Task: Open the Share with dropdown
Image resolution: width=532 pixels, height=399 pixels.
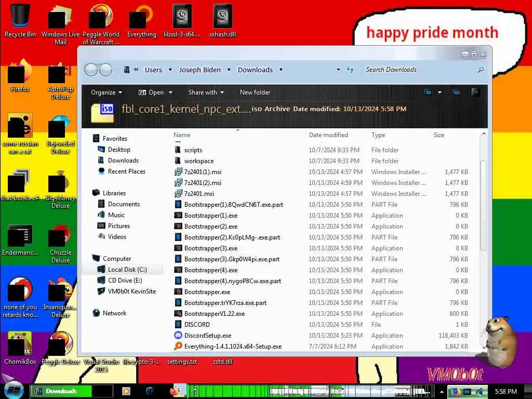Action: [206, 92]
